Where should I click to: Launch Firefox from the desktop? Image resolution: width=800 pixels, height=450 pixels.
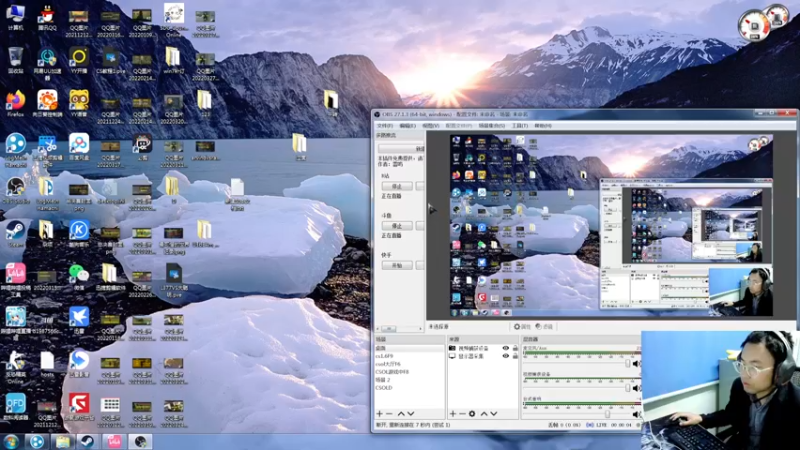pyautogui.click(x=15, y=104)
